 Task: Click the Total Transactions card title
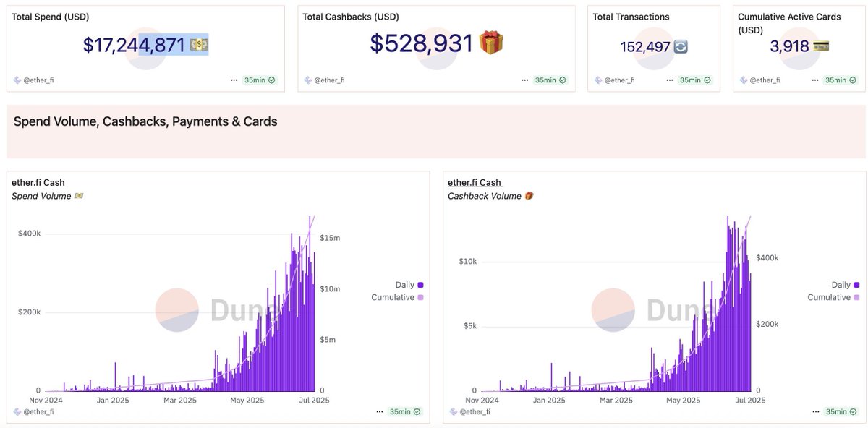click(631, 17)
